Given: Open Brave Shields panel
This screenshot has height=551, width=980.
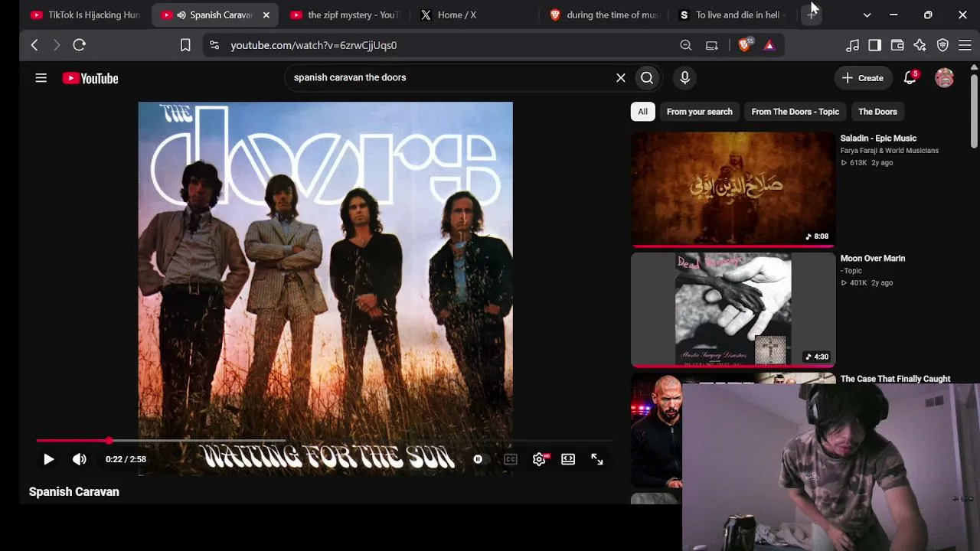Looking at the screenshot, I should pos(744,45).
